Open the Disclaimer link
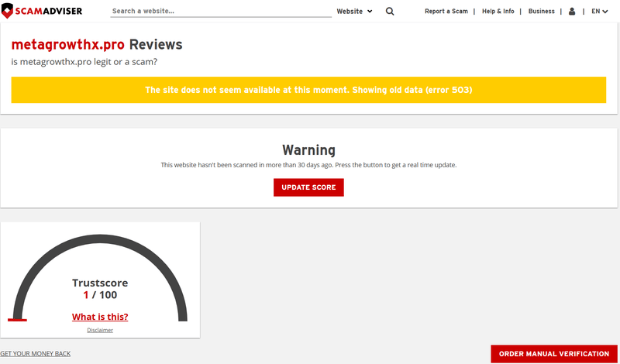620x364 pixels. point(100,330)
